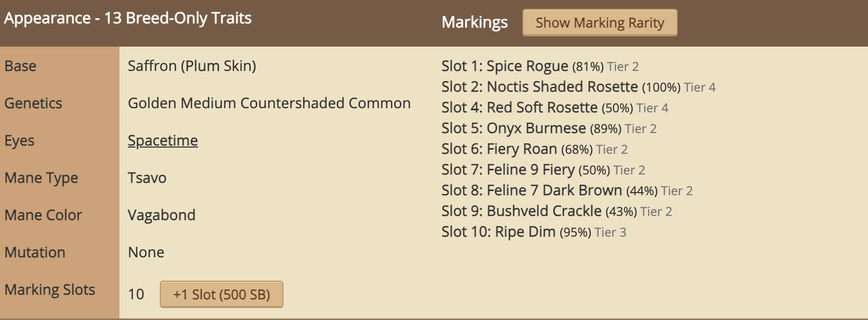This screenshot has height=320, width=868.
Task: Select the Tsavo mane type value
Action: pos(147,178)
